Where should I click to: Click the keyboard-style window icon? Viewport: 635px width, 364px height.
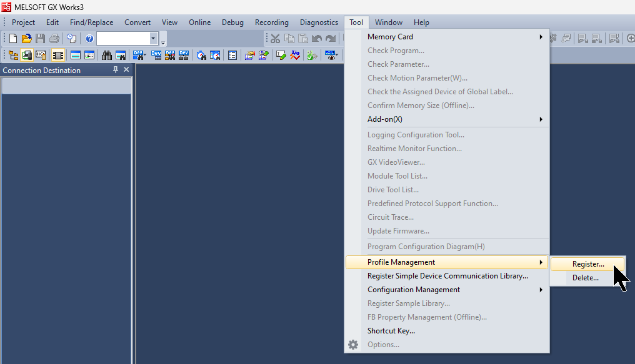89,55
